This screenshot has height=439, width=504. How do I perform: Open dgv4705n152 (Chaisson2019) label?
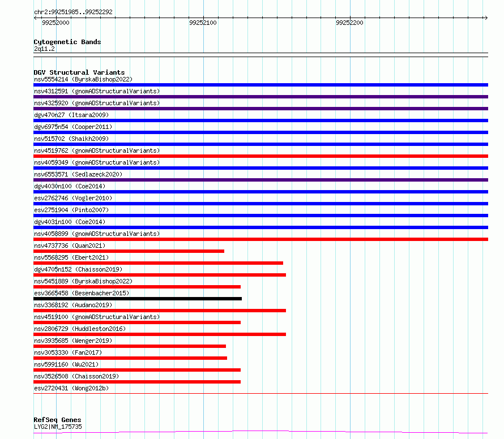coord(78,269)
